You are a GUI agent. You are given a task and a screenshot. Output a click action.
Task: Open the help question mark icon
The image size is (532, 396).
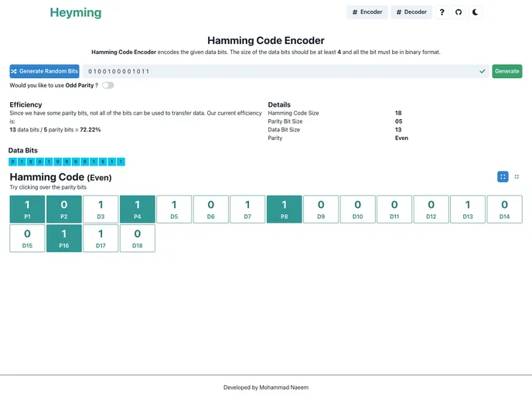[442, 12]
